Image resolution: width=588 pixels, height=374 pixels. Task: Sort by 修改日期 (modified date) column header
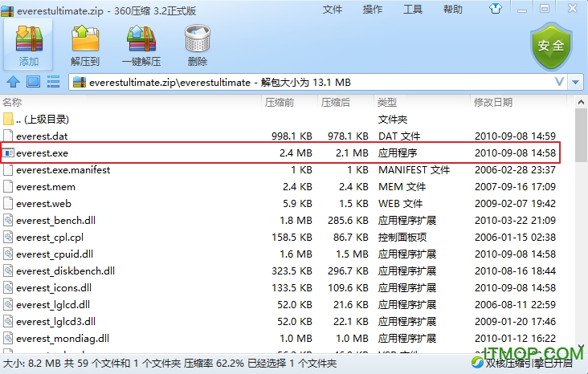coord(493,102)
